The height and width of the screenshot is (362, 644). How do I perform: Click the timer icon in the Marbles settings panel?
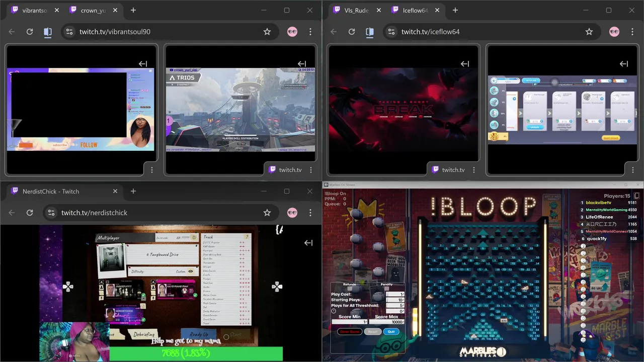click(x=334, y=311)
